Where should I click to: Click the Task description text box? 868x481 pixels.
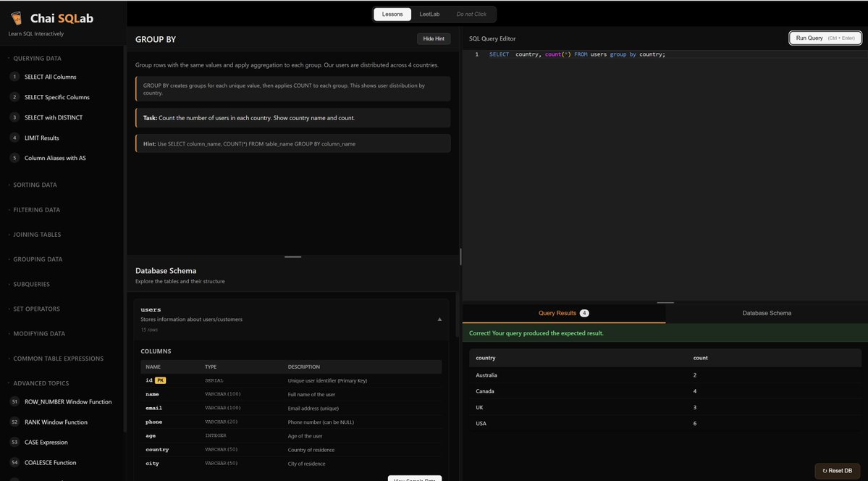pos(293,118)
